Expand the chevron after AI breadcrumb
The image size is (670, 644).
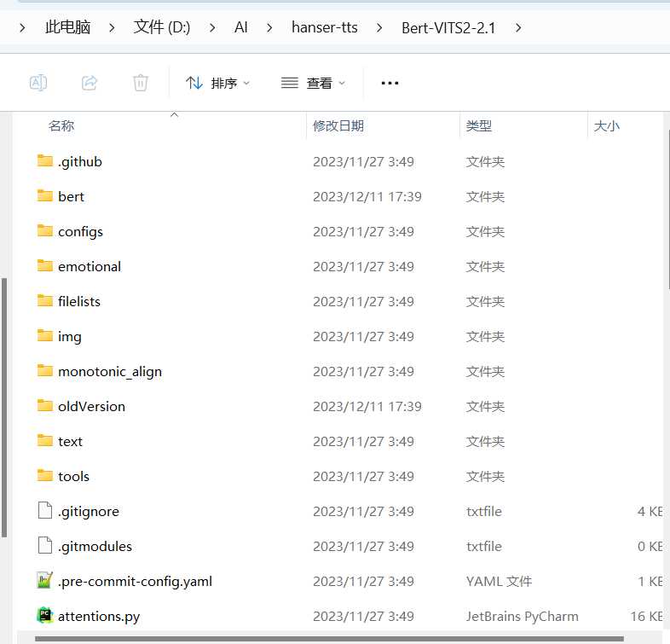pos(269,28)
